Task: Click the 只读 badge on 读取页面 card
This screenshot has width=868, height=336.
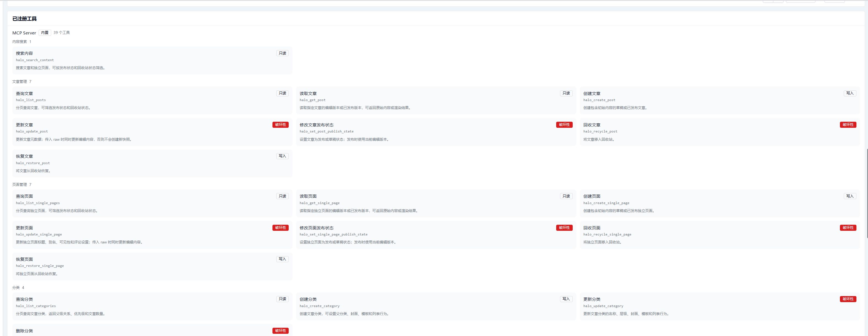Action: (566, 196)
